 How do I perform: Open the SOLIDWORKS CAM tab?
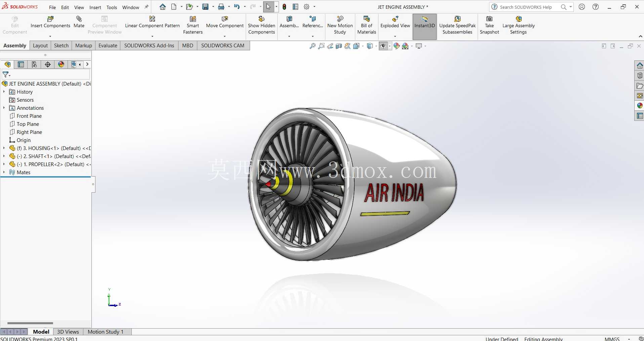click(223, 46)
